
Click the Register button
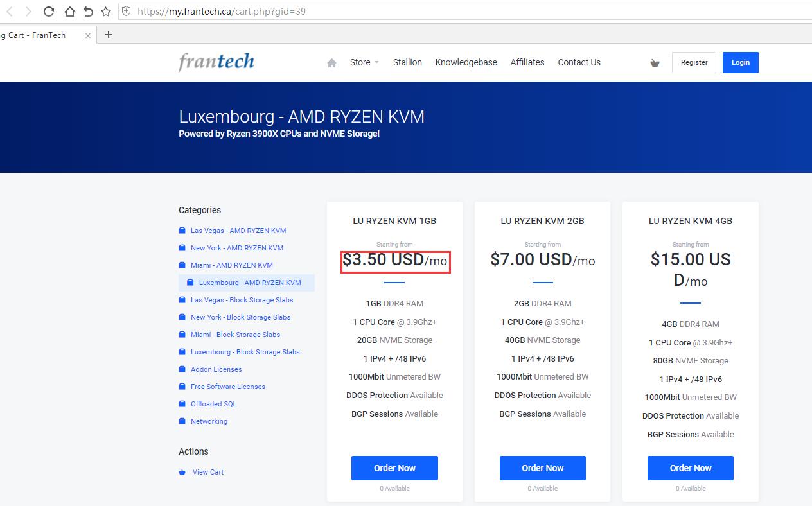click(694, 62)
